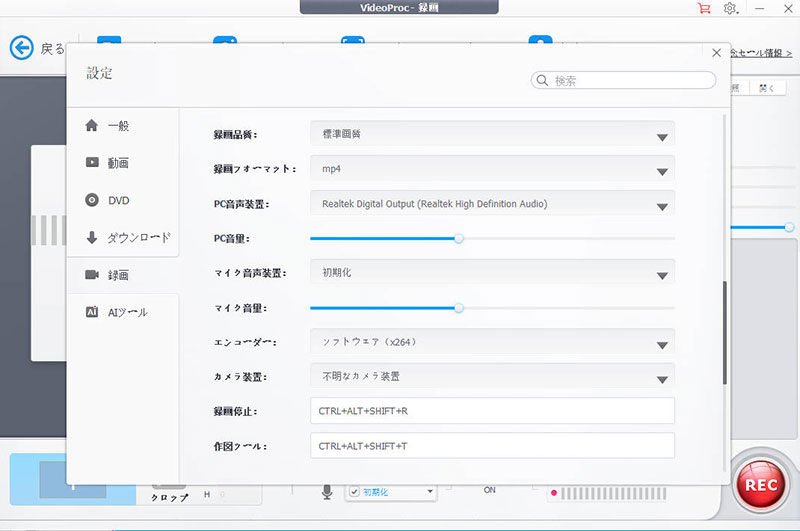Viewport: 800px width, 531px height.
Task: Click the 録画停止 hotkey field CTRL+ALT+SHIFT+R
Action: [x=492, y=411]
